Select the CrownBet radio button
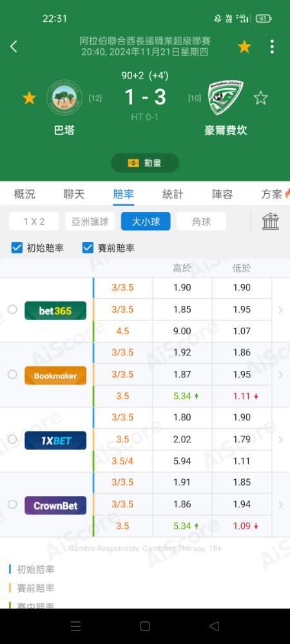This screenshot has width=290, height=644. 12,504
